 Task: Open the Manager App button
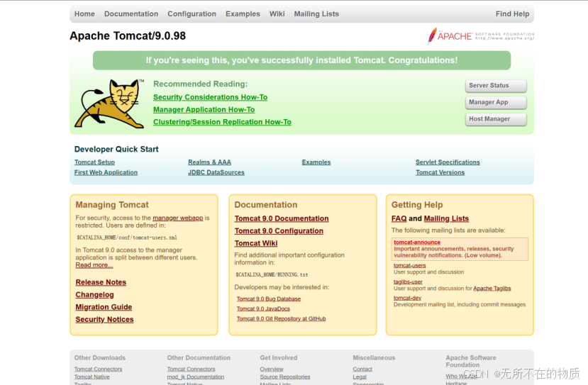pos(496,102)
